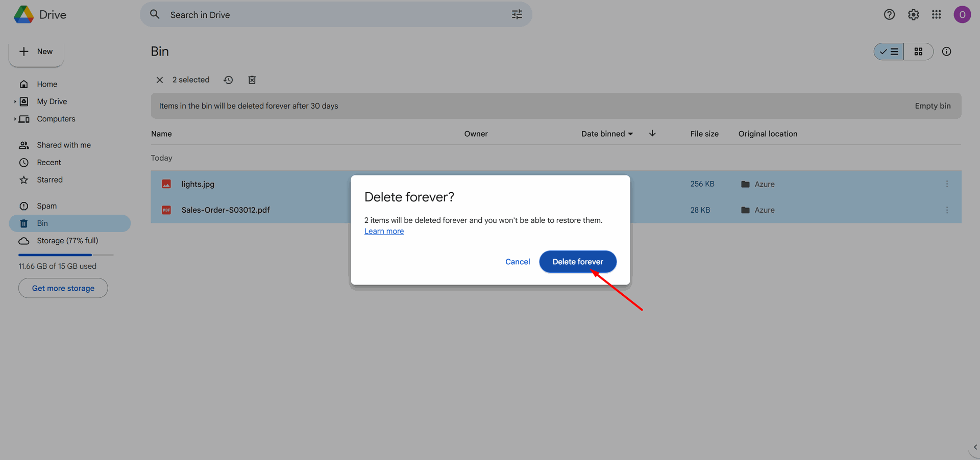This screenshot has width=980, height=460.
Task: Go to Home in sidebar
Action: [x=47, y=84]
